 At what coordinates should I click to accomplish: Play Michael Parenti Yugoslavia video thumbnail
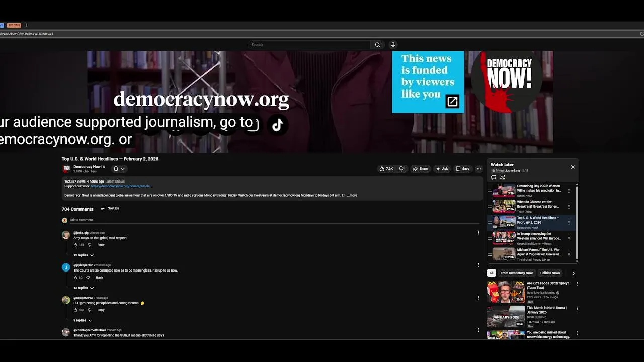[x=504, y=254]
